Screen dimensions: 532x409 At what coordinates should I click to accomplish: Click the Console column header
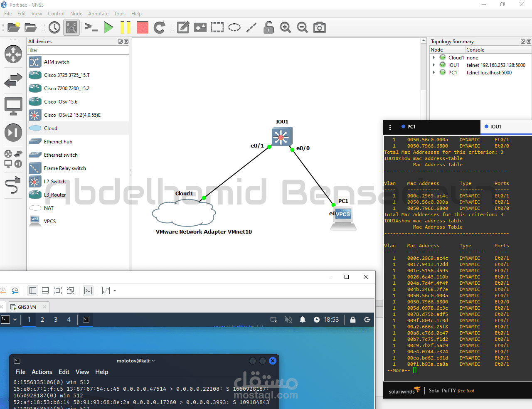[498, 49]
